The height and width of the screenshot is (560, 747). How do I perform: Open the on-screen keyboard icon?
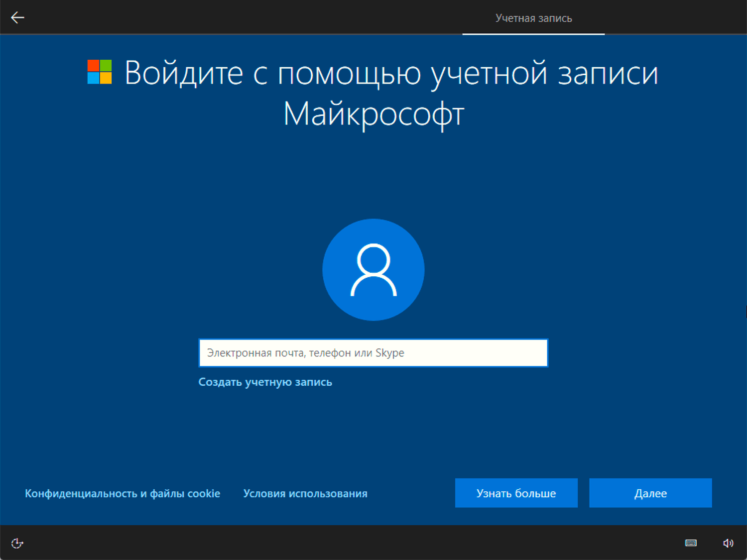[691, 543]
